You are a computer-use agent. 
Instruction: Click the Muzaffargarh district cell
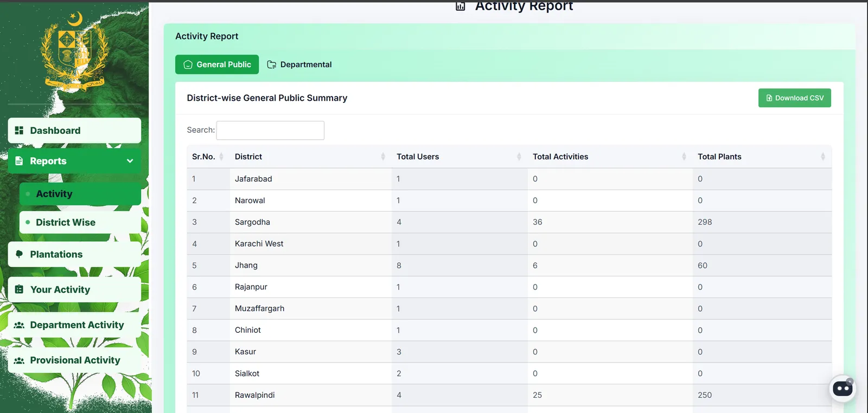(310, 308)
